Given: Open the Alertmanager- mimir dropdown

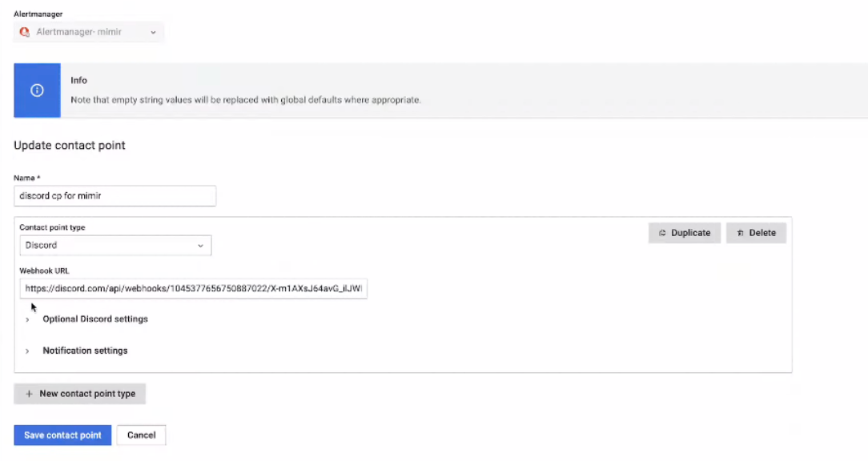Looking at the screenshot, I should (x=88, y=32).
